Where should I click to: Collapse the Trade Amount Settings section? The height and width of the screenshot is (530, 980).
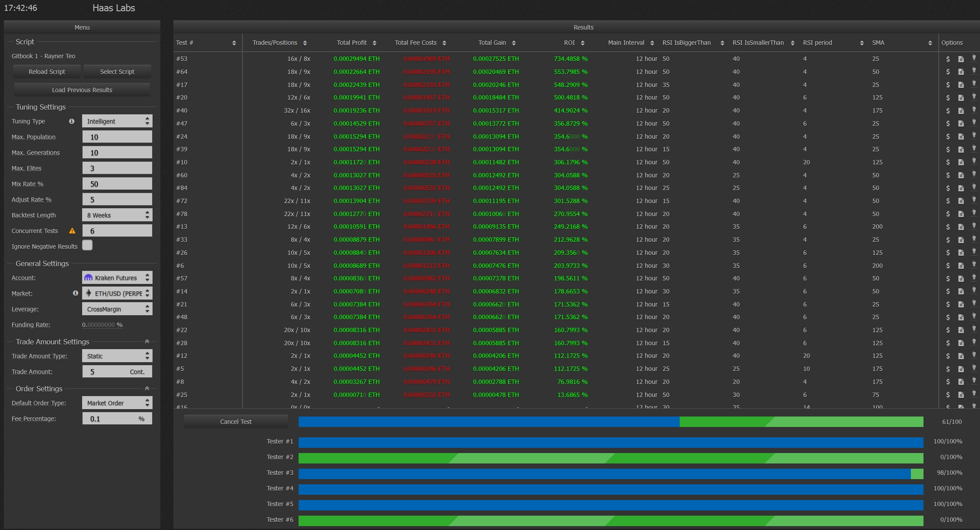(x=147, y=342)
